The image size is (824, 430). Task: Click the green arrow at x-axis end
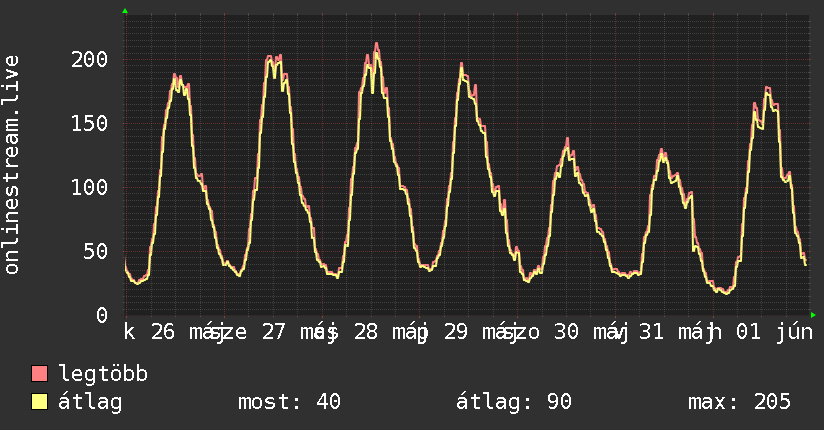813,315
